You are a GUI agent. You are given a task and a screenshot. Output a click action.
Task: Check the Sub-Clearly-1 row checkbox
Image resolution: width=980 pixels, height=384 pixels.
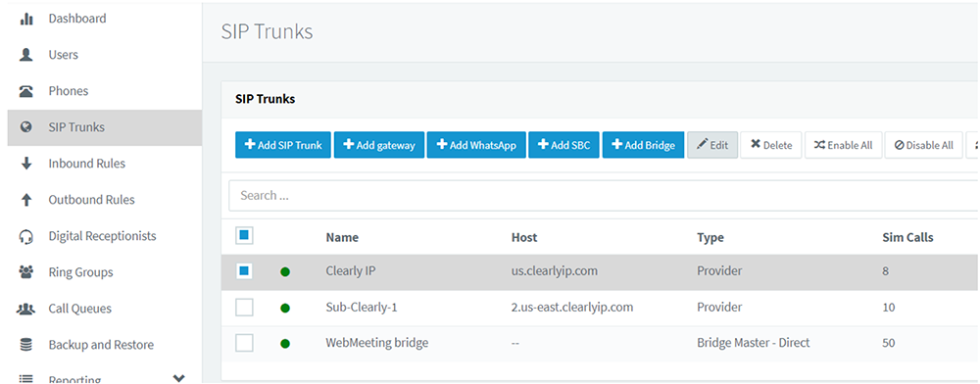[x=244, y=308]
